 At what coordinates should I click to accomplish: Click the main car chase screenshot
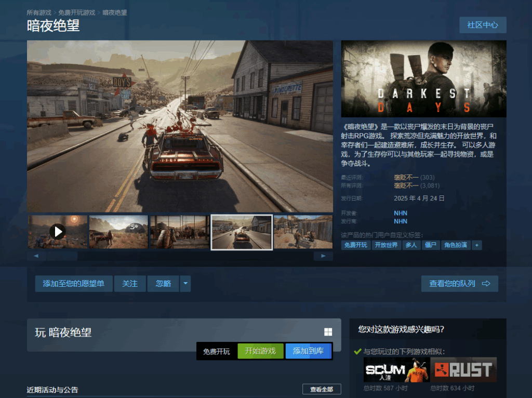point(180,126)
